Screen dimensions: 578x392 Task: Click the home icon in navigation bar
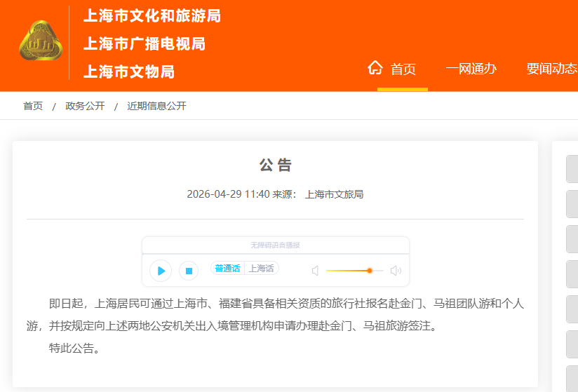point(375,68)
